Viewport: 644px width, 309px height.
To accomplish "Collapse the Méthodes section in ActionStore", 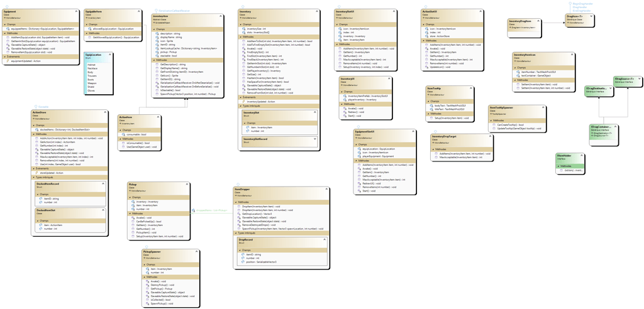I will click(x=35, y=134).
